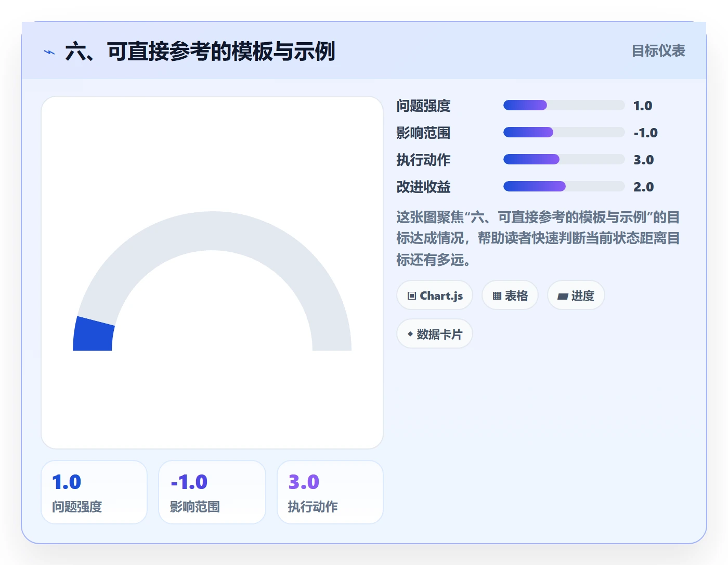
Task: Click the 问题强度 label in metric list
Action: 423,106
